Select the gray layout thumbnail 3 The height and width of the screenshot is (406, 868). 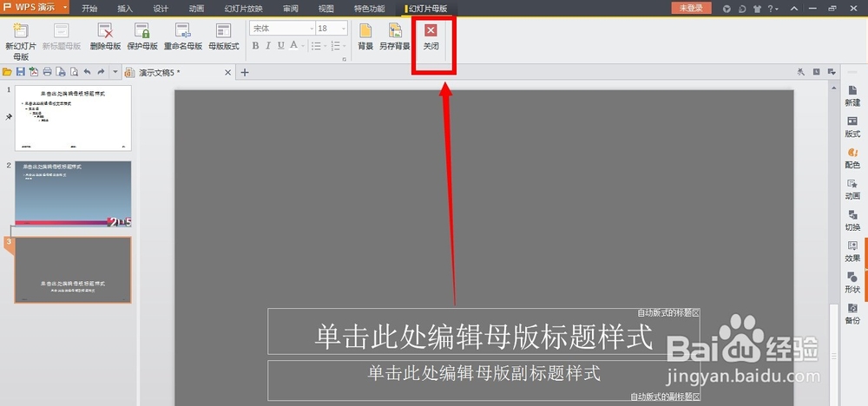coord(73,270)
